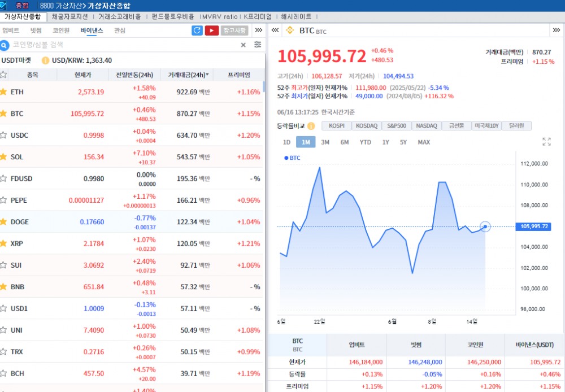
Task: Open the red YouTube video icon
Action: [212, 31]
